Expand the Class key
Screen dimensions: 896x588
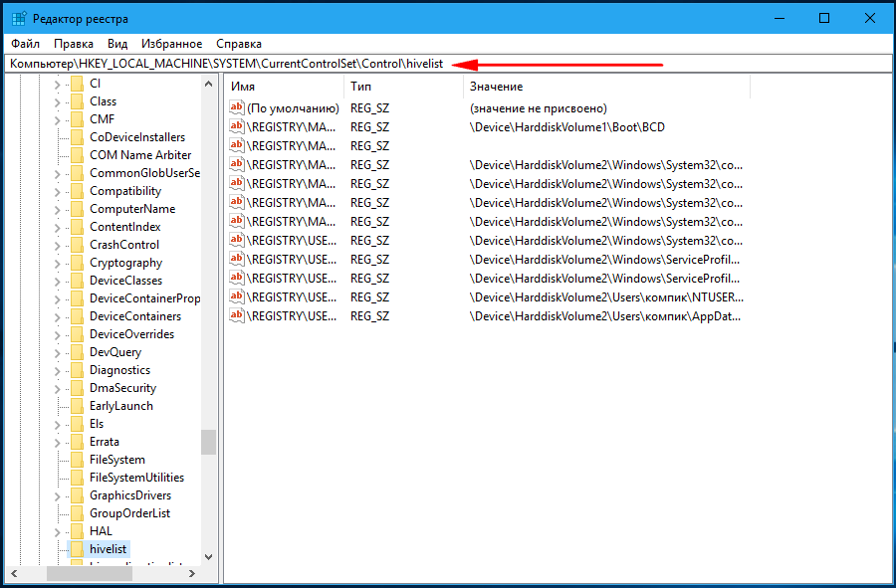coord(57,102)
